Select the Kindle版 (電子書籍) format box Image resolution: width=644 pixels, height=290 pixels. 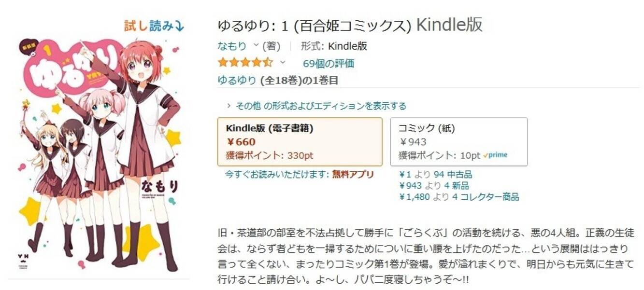click(x=300, y=142)
